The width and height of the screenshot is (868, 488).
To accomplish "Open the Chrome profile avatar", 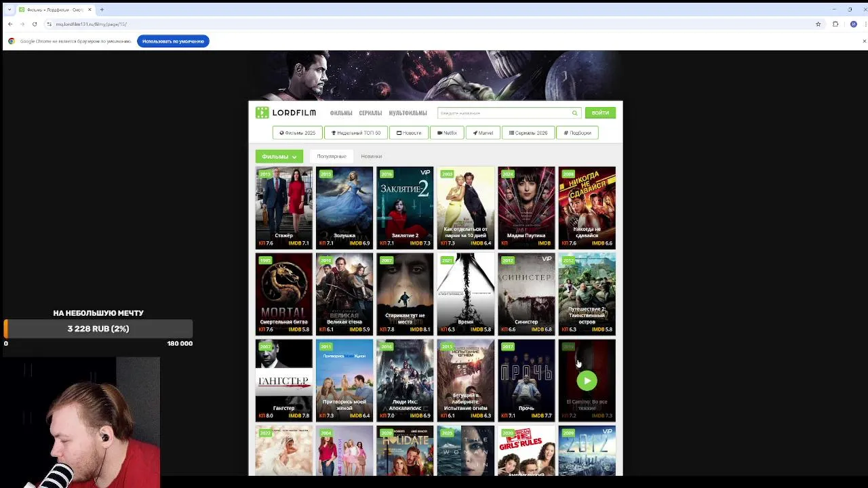I will coord(853,24).
